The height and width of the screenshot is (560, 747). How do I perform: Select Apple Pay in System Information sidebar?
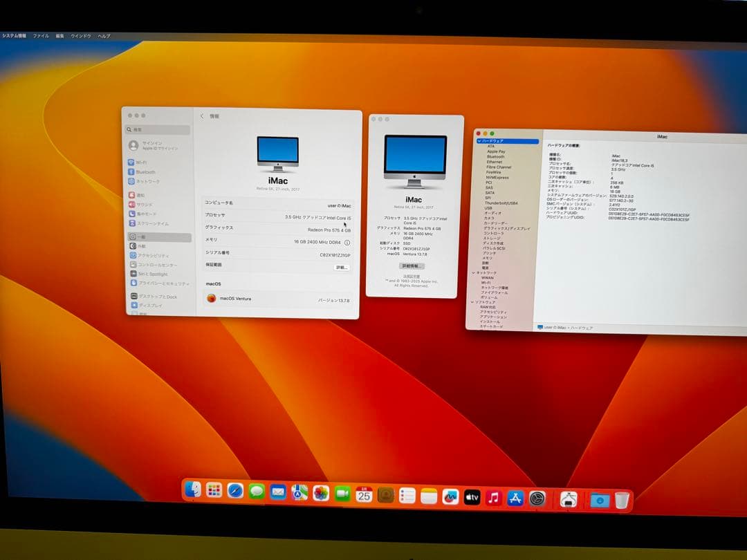click(496, 151)
